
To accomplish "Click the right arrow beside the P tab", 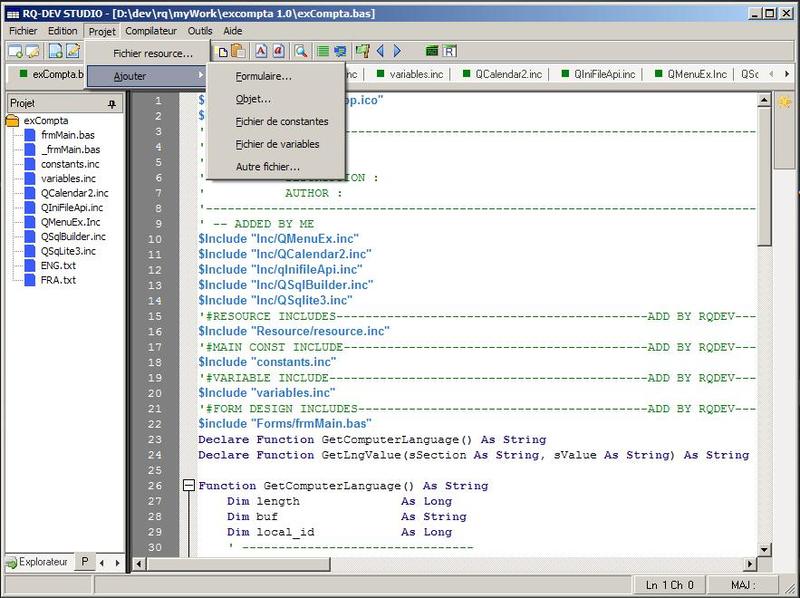I will click(117, 563).
